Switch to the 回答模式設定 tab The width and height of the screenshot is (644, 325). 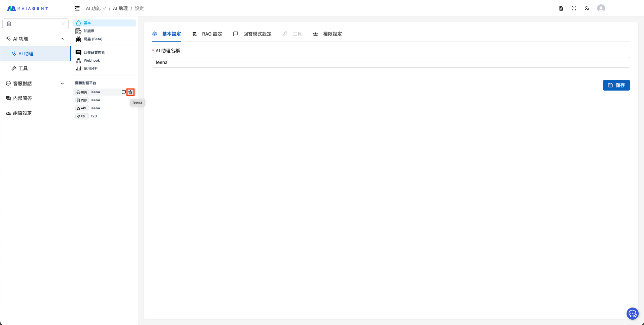(x=253, y=34)
